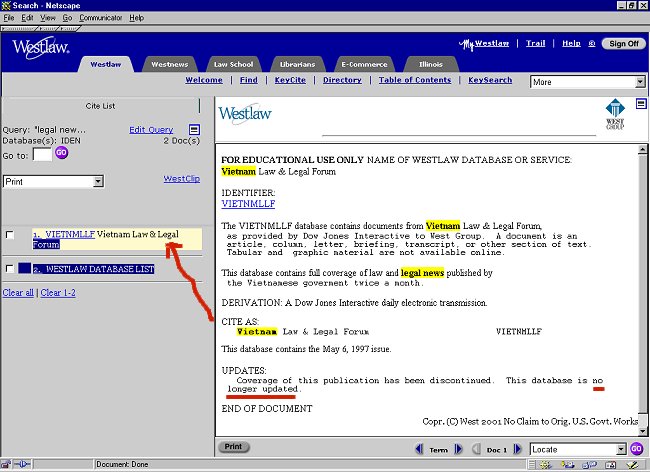Go to previous Term with left arrow
The width and height of the screenshot is (650, 472).
419,449
